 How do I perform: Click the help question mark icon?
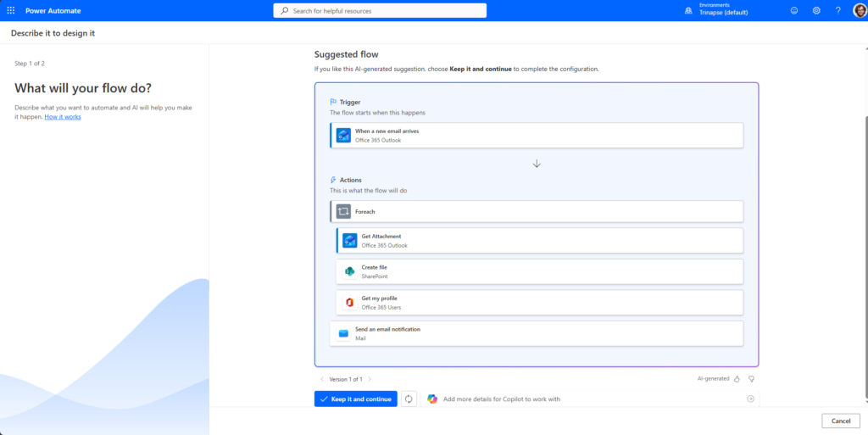point(837,10)
